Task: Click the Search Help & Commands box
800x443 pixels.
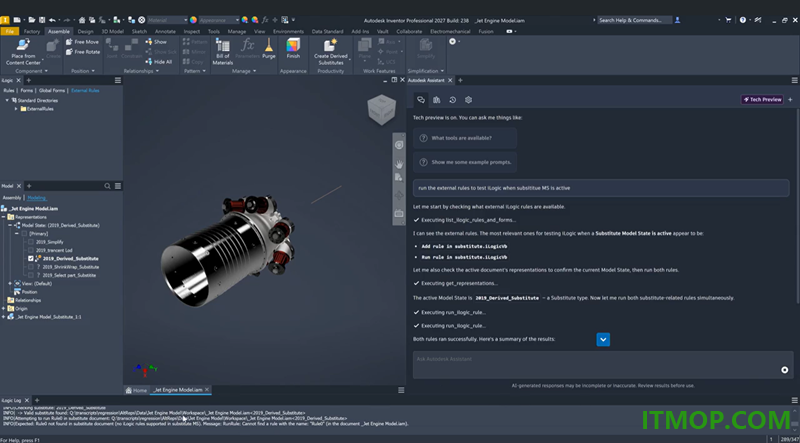Action: pos(635,20)
